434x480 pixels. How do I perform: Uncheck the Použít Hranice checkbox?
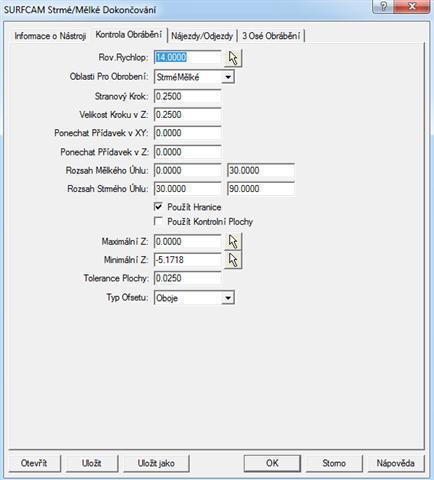159,207
